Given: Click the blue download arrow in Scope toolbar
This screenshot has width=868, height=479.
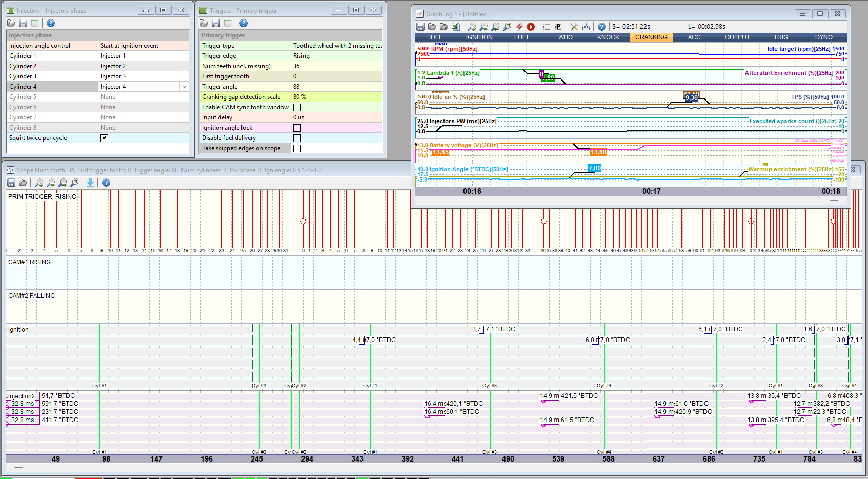Looking at the screenshot, I should pos(90,183).
